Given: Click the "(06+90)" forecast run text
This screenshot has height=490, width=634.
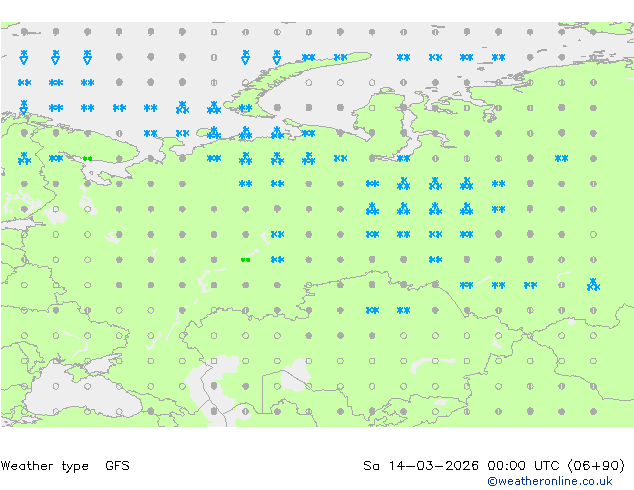Looking at the screenshot, I should 596,466.
